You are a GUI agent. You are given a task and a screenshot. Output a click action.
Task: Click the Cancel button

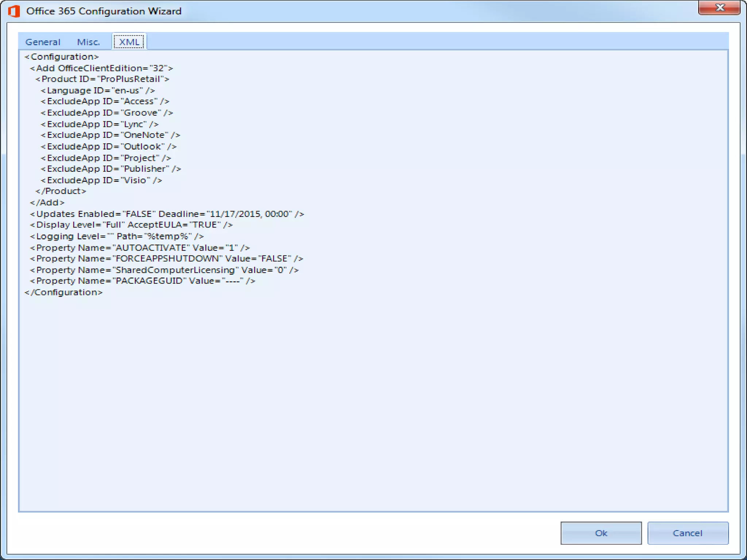click(688, 533)
